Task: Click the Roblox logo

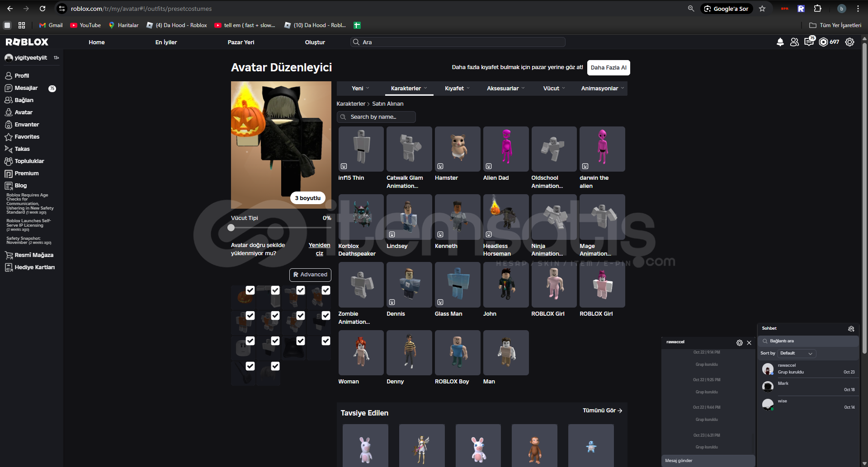Action: point(27,42)
